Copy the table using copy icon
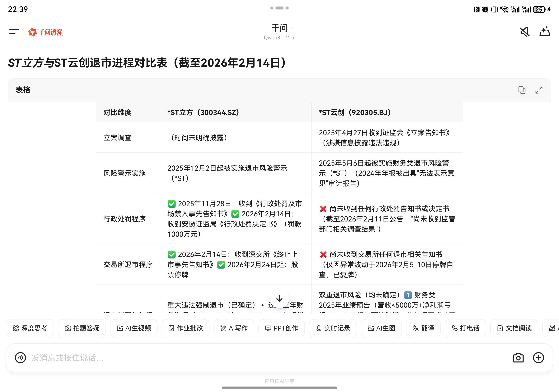Image resolution: width=559 pixels, height=392 pixels. coord(521,90)
